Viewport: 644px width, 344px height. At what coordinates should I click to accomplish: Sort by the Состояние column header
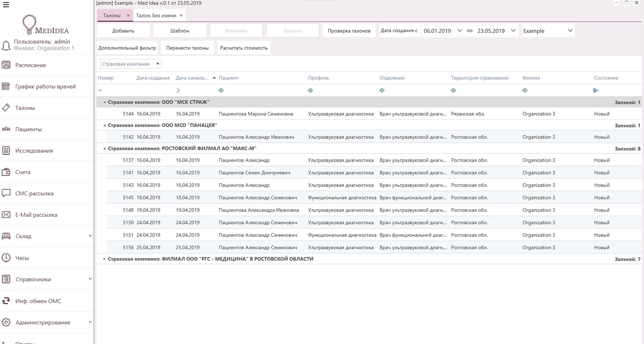pos(606,78)
